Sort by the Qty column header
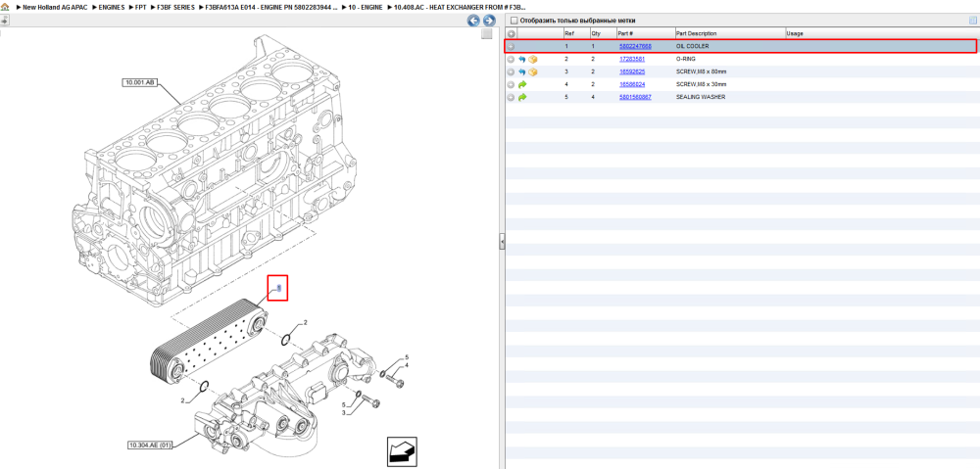The image size is (980, 469). (603, 33)
